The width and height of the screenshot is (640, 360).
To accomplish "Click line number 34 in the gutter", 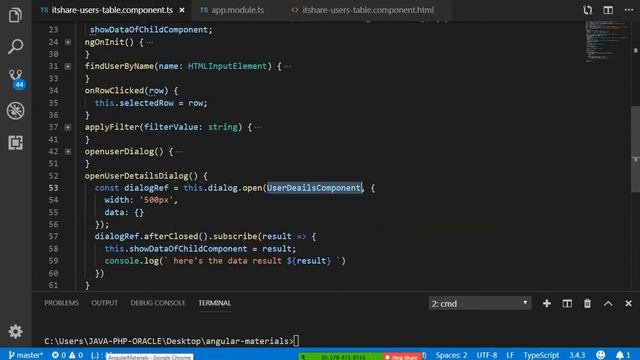I will (53, 91).
